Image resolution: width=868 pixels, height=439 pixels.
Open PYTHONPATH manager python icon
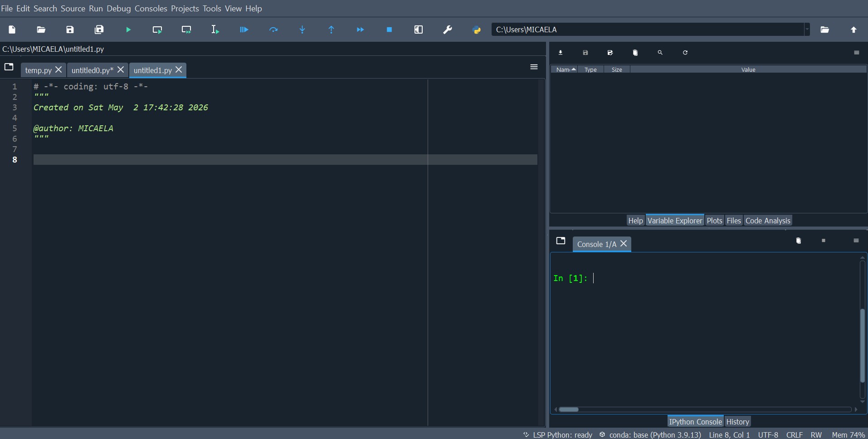click(477, 30)
